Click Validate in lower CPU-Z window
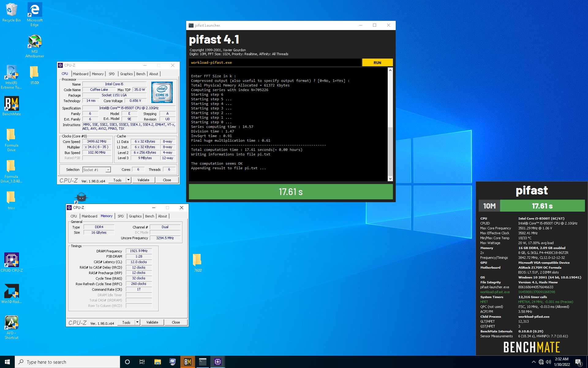 (x=152, y=322)
